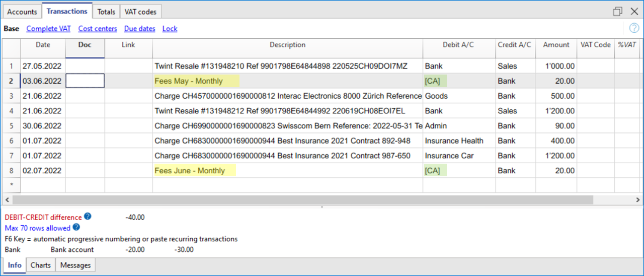Click the restore window icon above the table
Screen dimensions: 644x276
pyautogui.click(x=617, y=11)
